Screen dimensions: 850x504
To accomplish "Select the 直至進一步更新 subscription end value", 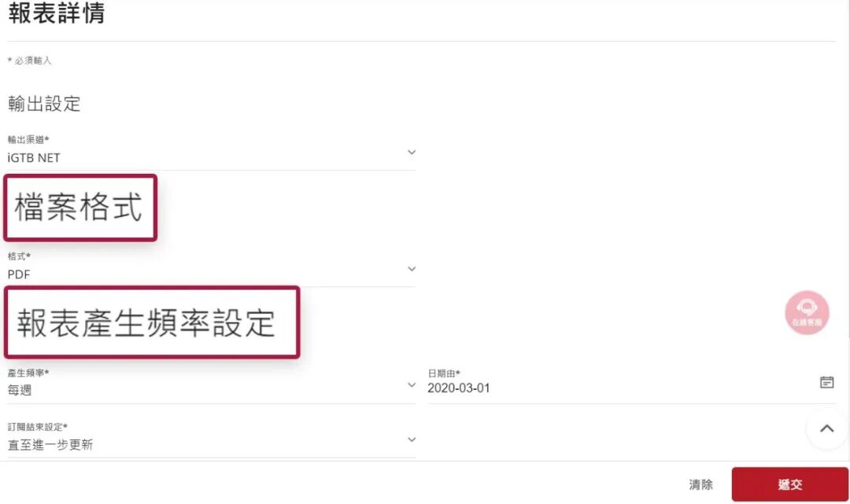I will 50,445.
